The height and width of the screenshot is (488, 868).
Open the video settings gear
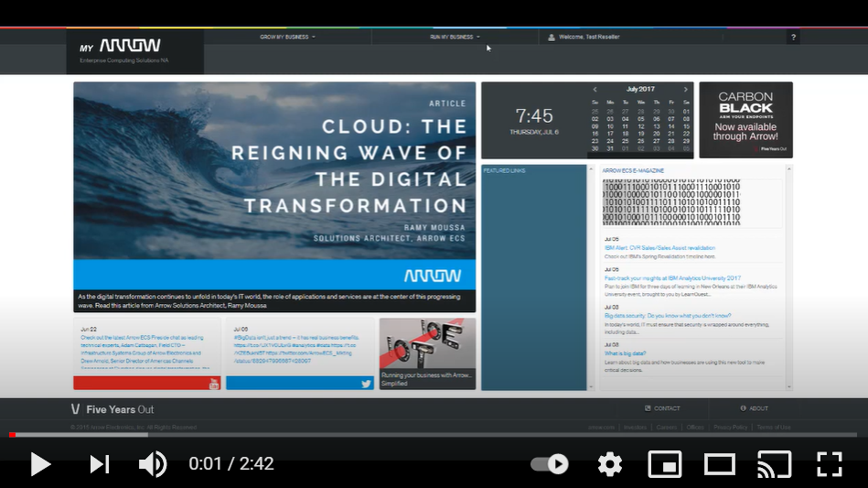coord(609,464)
